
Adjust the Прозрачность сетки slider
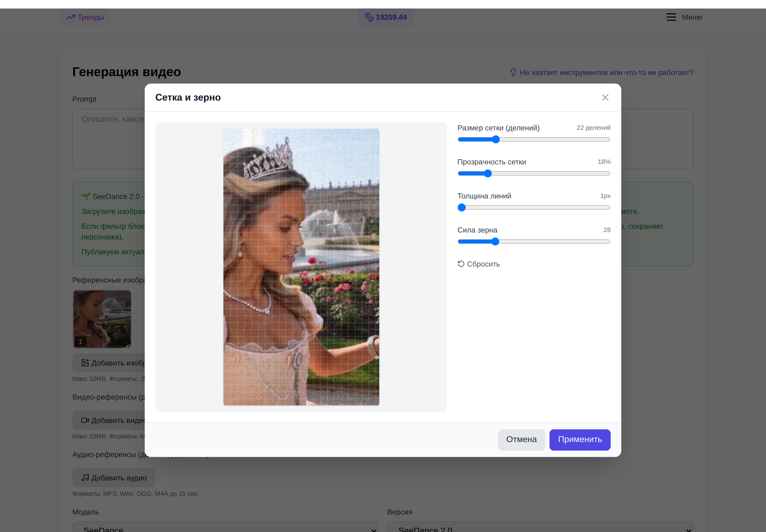coord(534,174)
